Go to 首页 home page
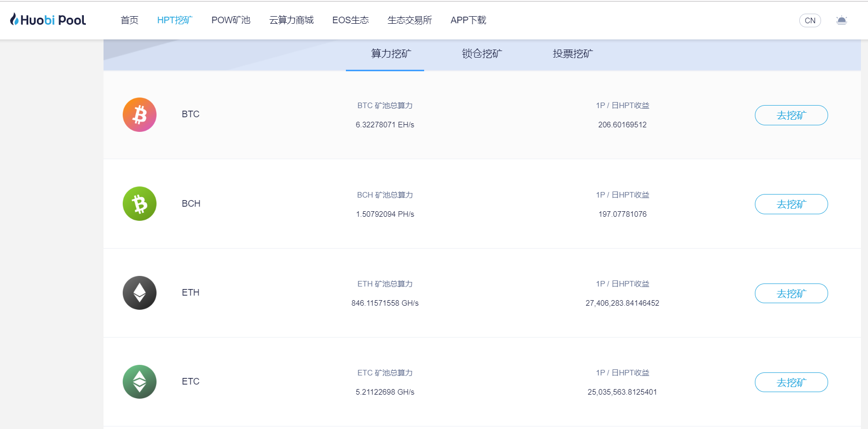This screenshot has height=429, width=868. [129, 20]
